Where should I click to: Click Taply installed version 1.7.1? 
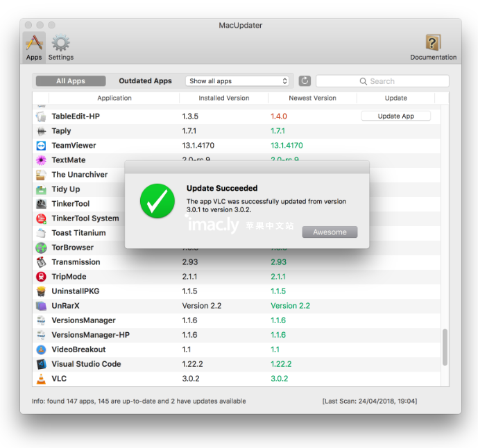coord(189,131)
